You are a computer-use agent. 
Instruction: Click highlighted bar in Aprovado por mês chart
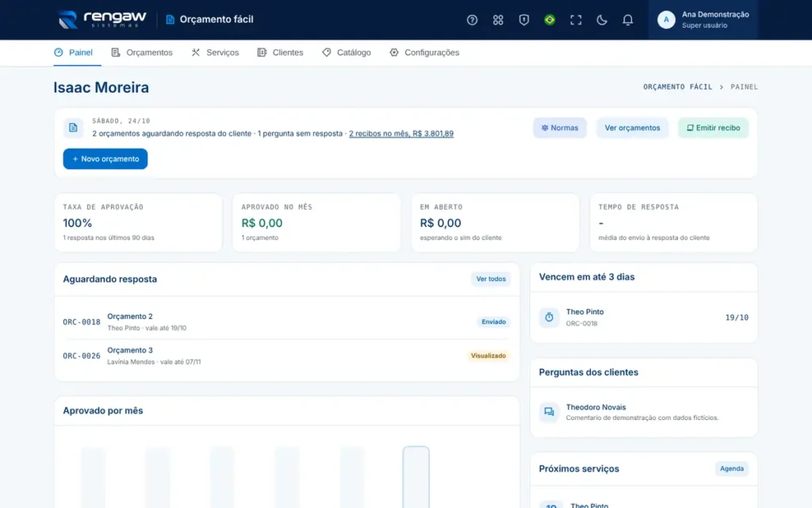point(416,477)
